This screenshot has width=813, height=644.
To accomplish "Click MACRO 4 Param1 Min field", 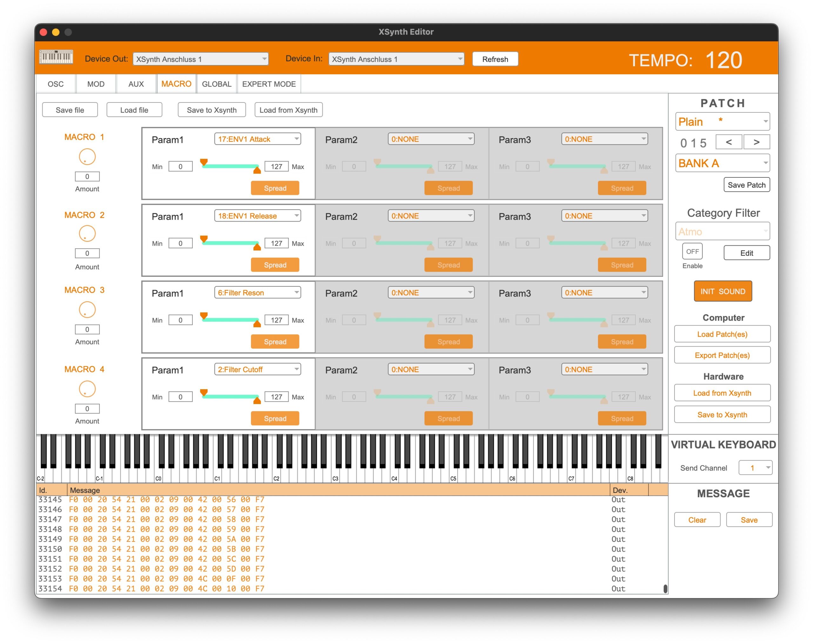I will point(180,397).
